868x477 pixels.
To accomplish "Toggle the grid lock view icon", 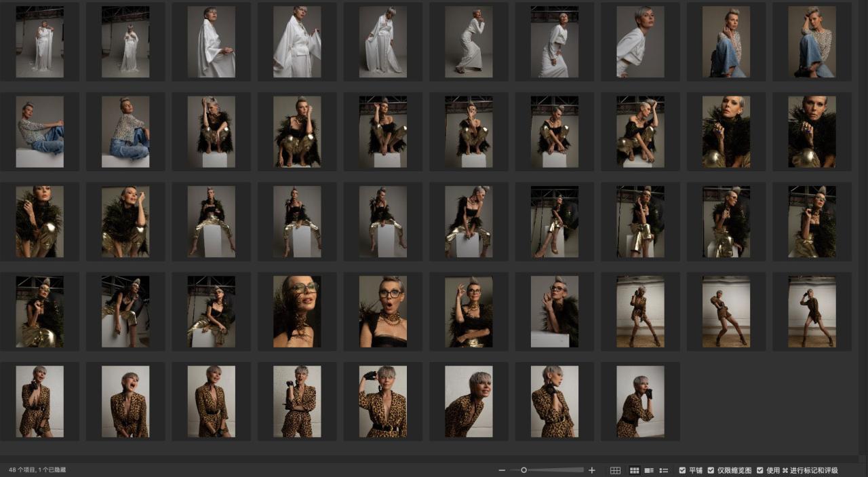I will click(x=615, y=470).
